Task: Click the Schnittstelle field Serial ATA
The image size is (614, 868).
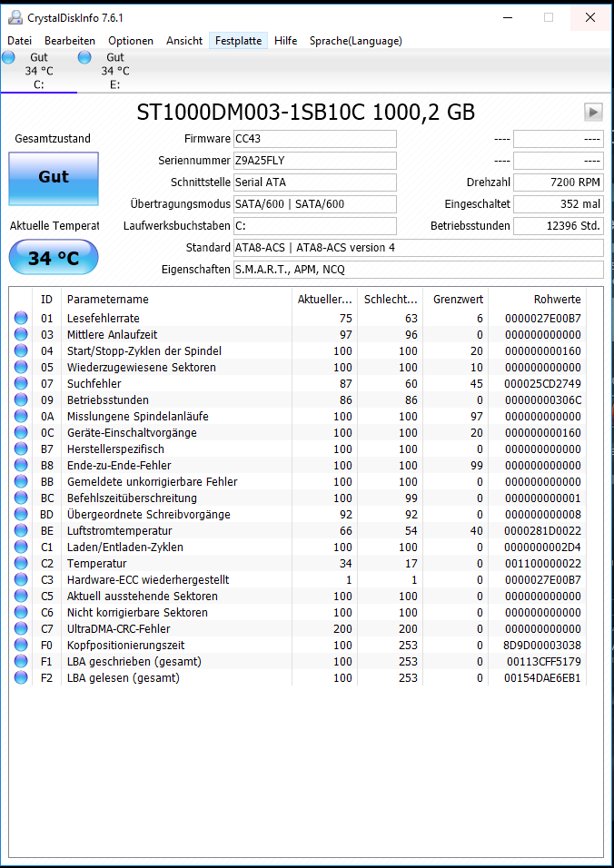Action: pyautogui.click(x=315, y=182)
